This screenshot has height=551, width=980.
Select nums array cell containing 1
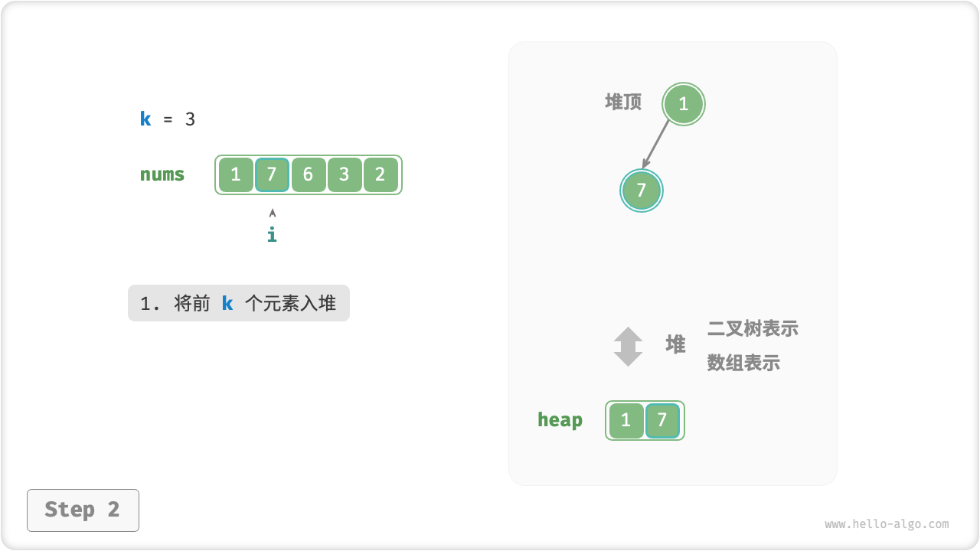[236, 174]
